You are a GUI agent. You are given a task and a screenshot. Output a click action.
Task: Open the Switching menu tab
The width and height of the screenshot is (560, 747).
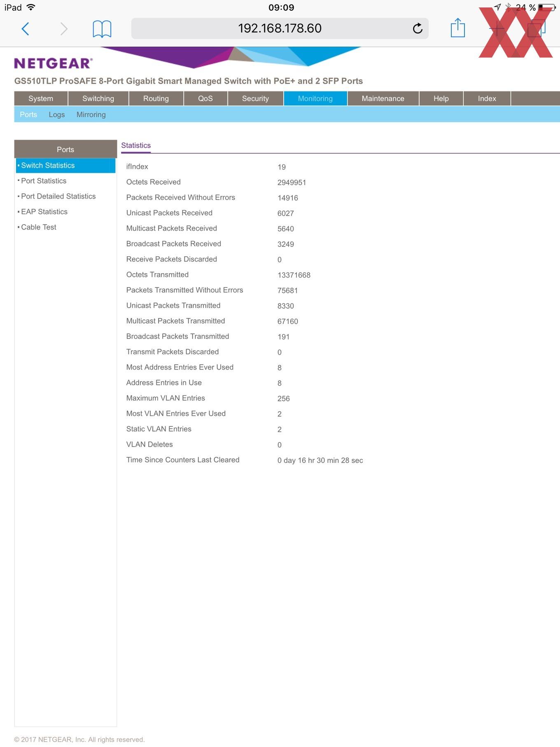pyautogui.click(x=98, y=98)
